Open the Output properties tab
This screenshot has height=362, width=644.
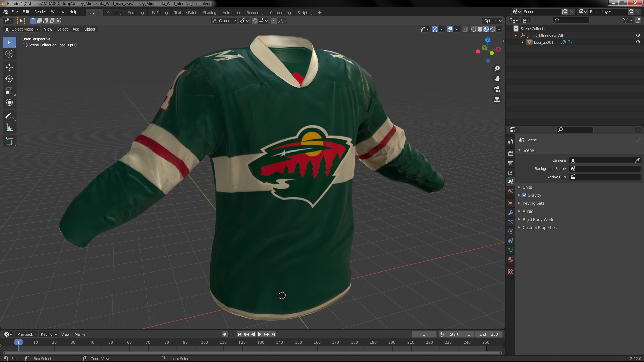(511, 163)
